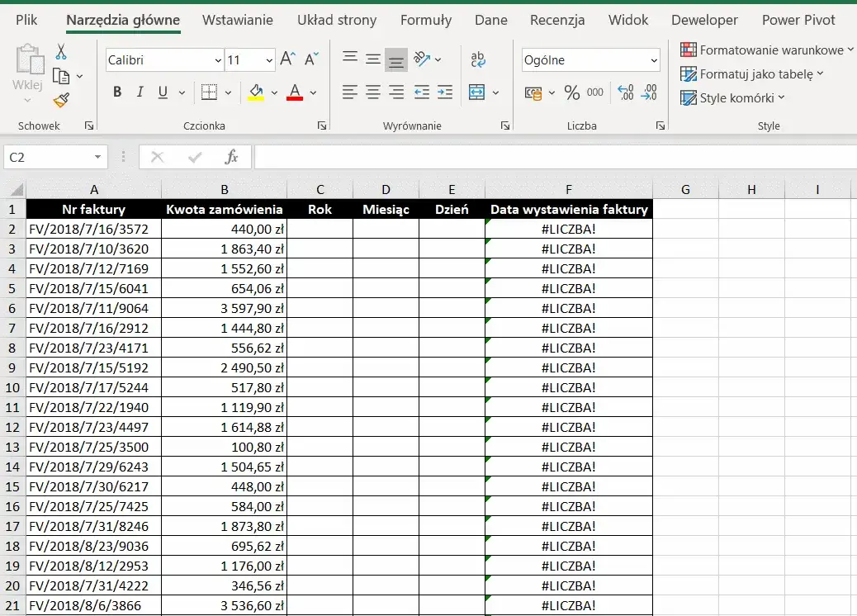Increase font size with the A icon

coord(286,56)
